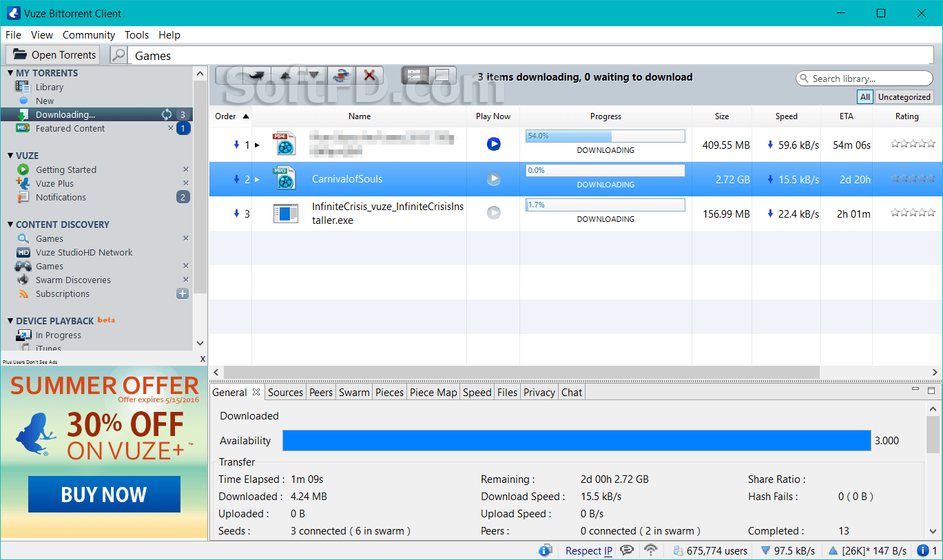Open the chat bubble icon in status bar
The height and width of the screenshot is (560, 943).
[627, 550]
